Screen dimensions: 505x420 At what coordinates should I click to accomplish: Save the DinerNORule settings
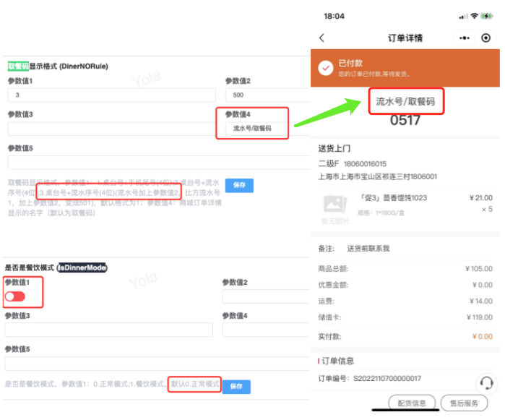click(239, 185)
